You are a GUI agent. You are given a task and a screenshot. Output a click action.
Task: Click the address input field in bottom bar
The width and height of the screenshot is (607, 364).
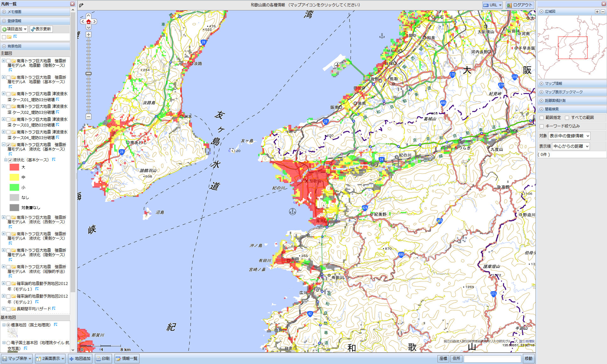pos(492,359)
